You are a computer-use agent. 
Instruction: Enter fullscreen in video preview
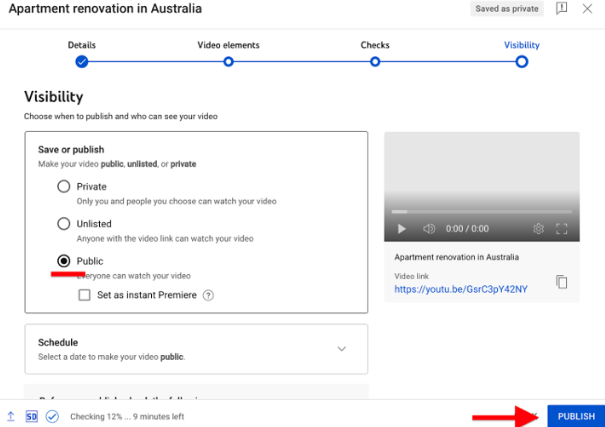pos(561,229)
